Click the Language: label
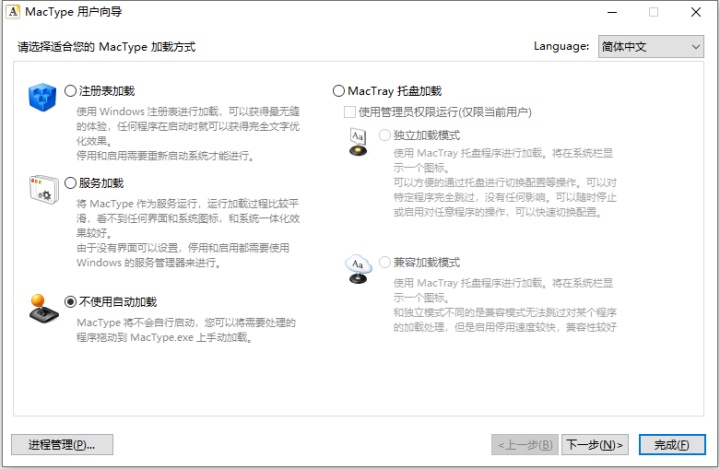720x469 pixels. coord(561,46)
